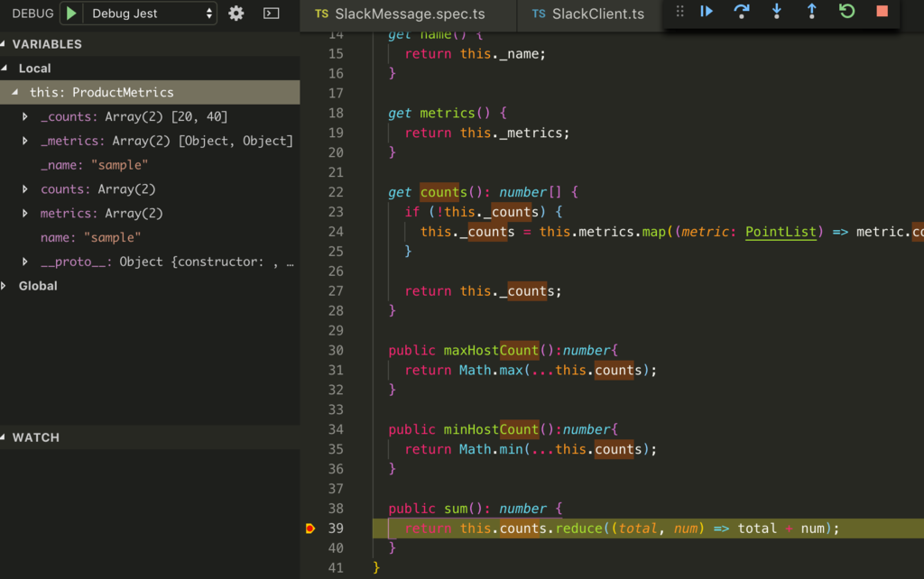924x579 pixels.
Task: Step out with the up arrow
Action: click(811, 11)
